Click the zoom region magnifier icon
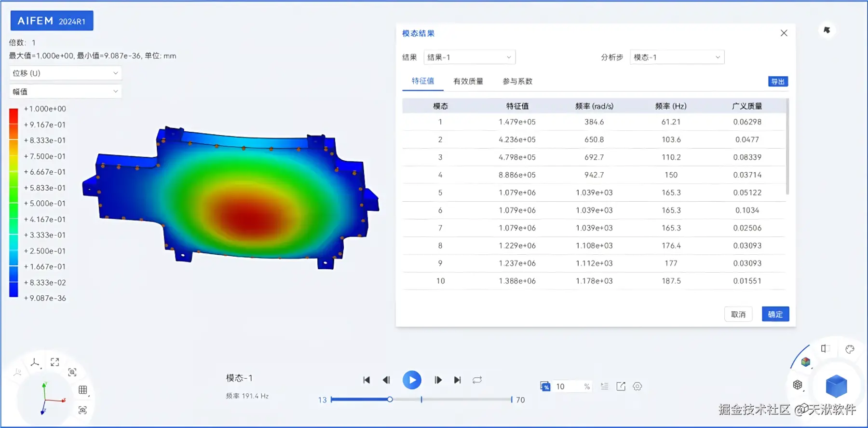Viewport: 868px width, 428px height. [72, 372]
